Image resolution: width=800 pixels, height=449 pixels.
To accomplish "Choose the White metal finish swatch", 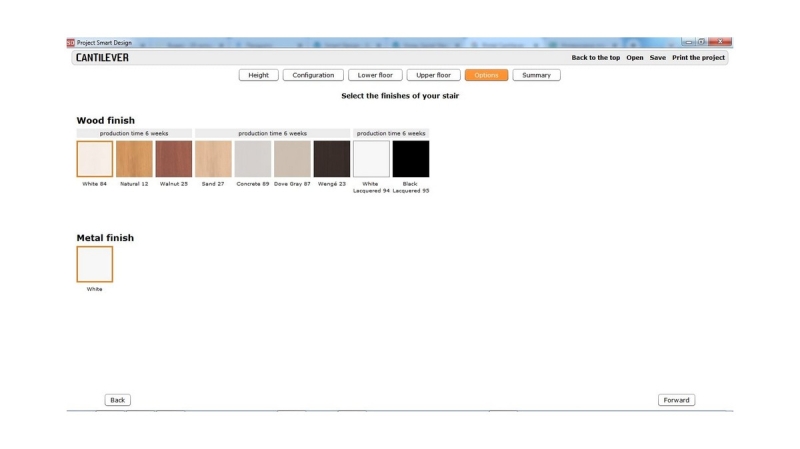I will [95, 264].
